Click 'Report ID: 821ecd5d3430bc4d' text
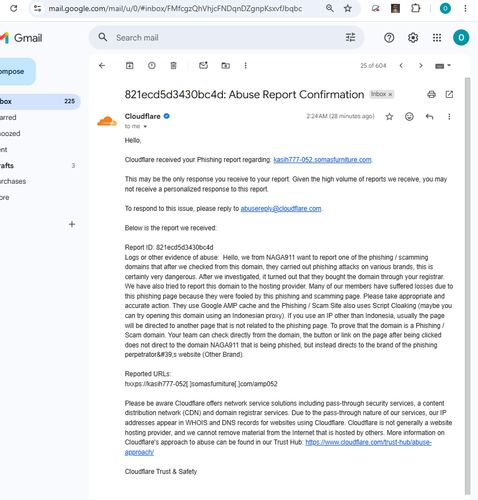Image resolution: width=478 pixels, height=500 pixels. click(169, 247)
